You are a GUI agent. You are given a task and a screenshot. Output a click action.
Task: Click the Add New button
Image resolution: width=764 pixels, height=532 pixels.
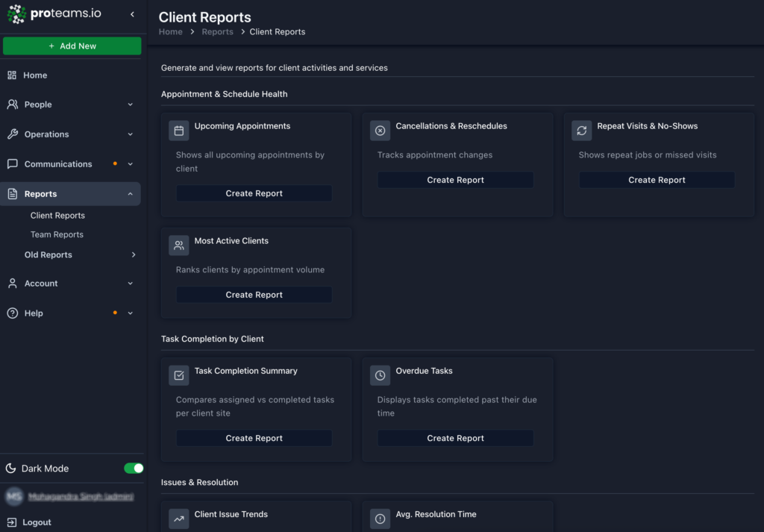[x=72, y=46]
